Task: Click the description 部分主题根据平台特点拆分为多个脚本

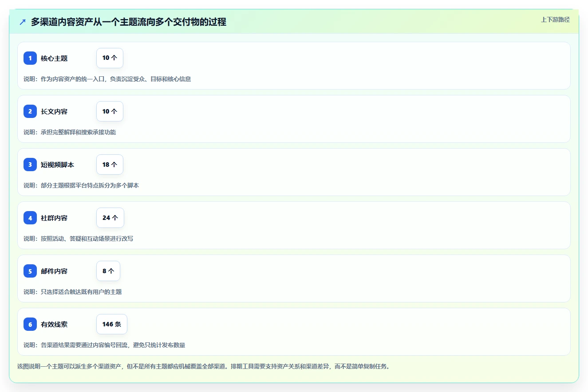Action: (x=81, y=185)
